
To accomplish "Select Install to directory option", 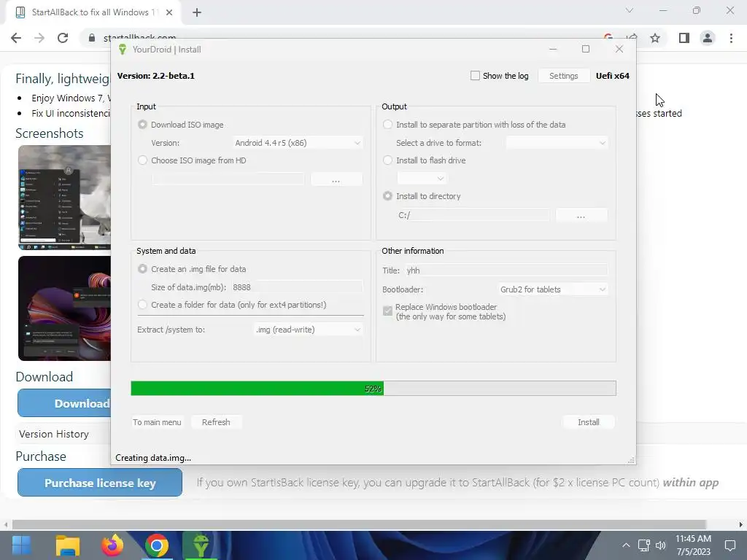I will 388,196.
